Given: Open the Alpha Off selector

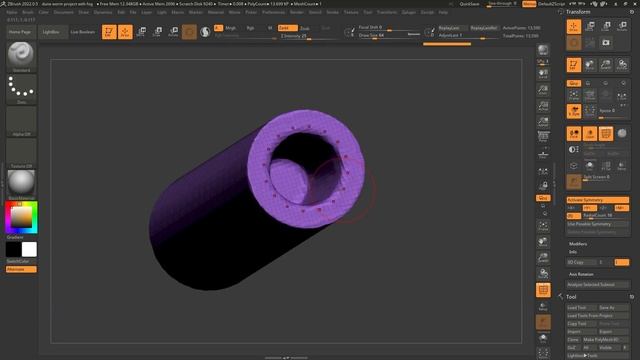Looking at the screenshot, I should (x=21, y=121).
